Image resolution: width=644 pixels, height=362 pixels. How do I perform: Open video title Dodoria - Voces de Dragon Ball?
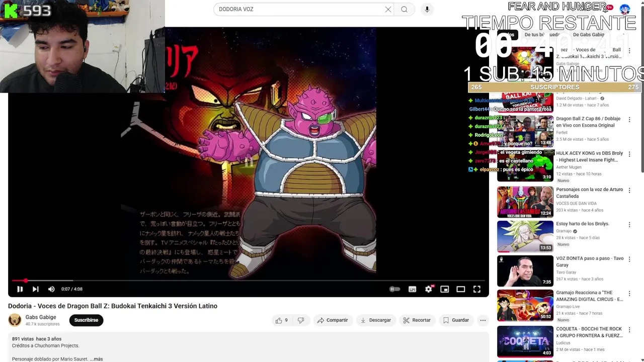[113, 306]
